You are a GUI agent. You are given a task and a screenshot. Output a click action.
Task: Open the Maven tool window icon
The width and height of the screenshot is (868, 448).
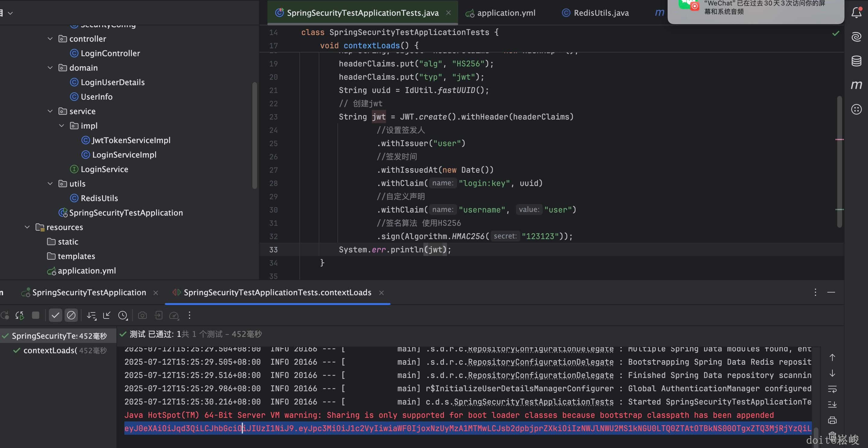click(x=856, y=85)
